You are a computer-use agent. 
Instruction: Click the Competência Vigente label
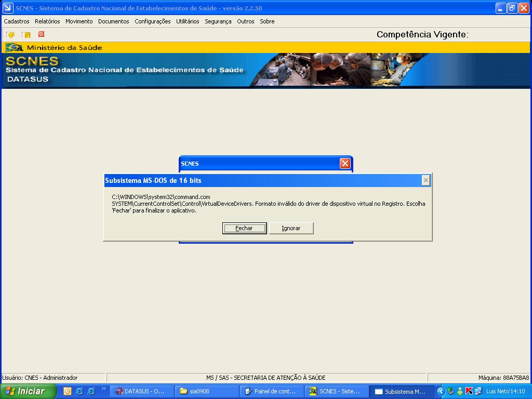coord(422,34)
